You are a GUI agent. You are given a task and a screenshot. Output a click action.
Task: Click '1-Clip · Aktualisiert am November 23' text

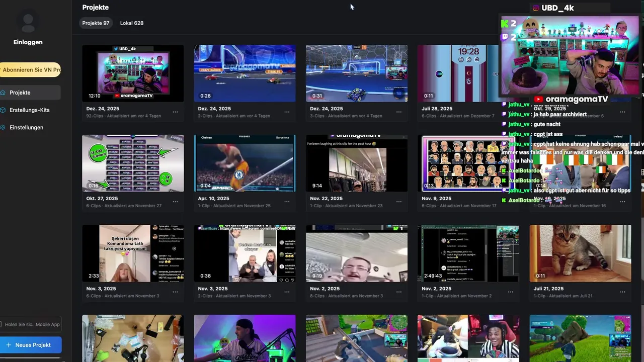pyautogui.click(x=346, y=206)
